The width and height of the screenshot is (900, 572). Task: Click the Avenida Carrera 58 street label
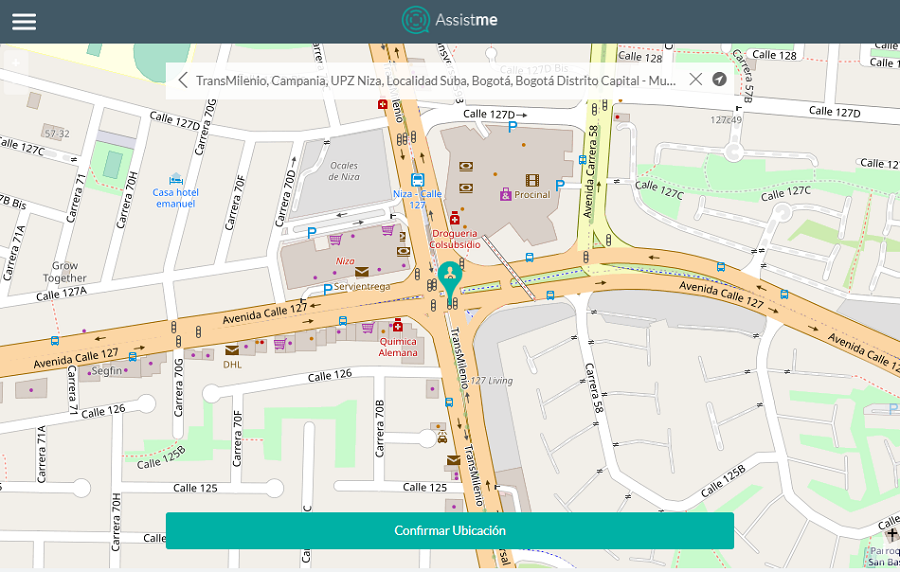pos(591,171)
